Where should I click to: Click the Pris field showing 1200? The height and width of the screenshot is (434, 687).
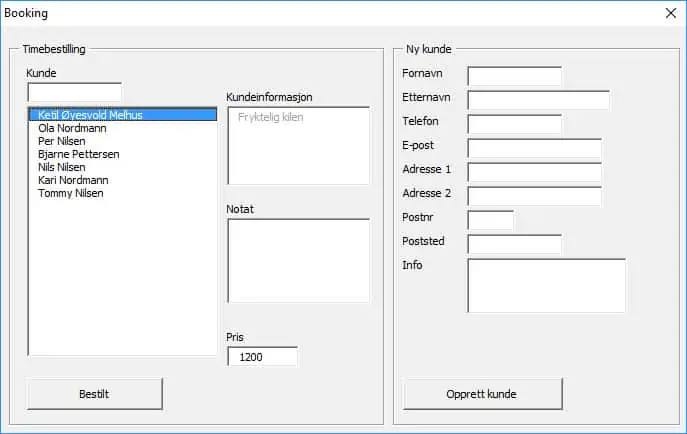click(262, 356)
